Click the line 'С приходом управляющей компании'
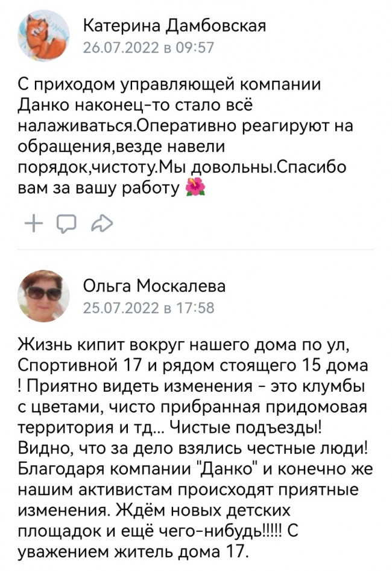Viewport: 392px width, 571px height. pyautogui.click(x=169, y=85)
